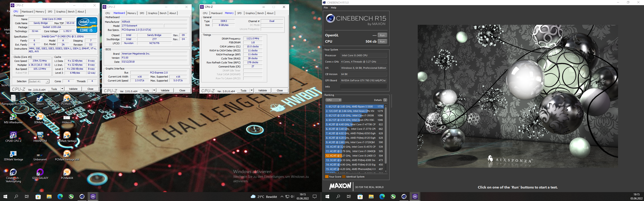
Task: Open About tab in Memory CPU-Z window
Action: point(270,13)
